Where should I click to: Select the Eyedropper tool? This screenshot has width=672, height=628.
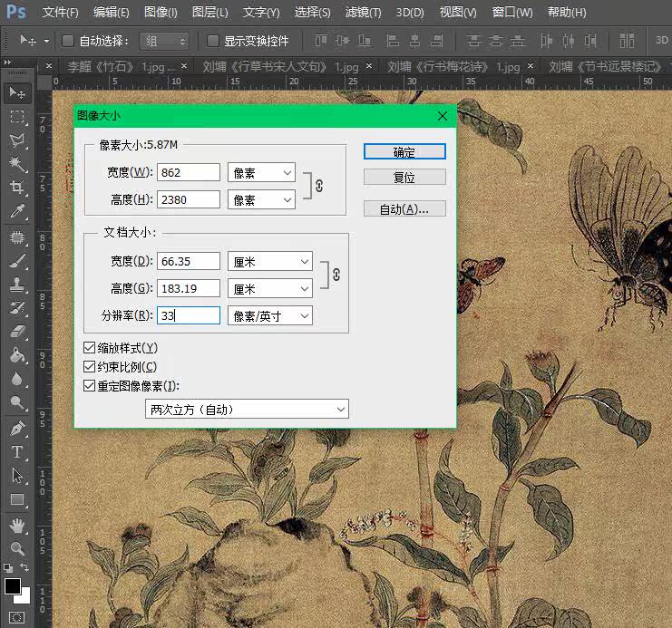17,211
